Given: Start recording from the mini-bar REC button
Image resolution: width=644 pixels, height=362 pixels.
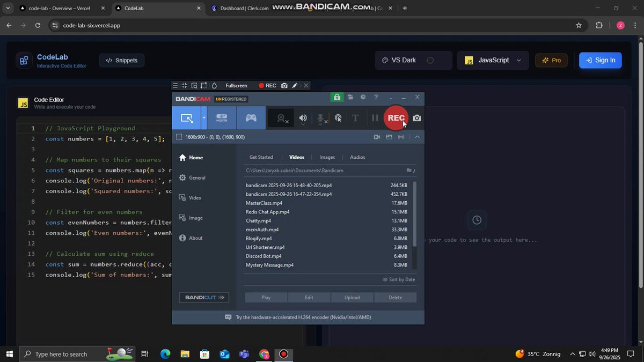Looking at the screenshot, I should [267, 86].
